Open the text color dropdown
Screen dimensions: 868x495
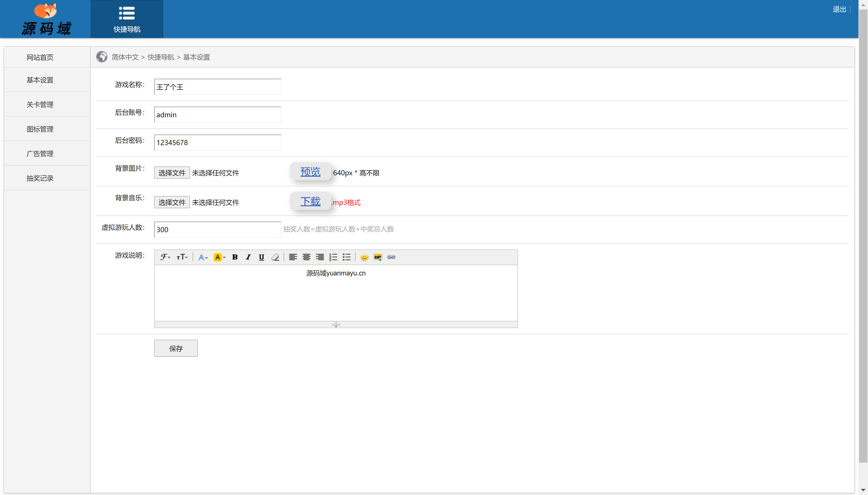coord(203,257)
